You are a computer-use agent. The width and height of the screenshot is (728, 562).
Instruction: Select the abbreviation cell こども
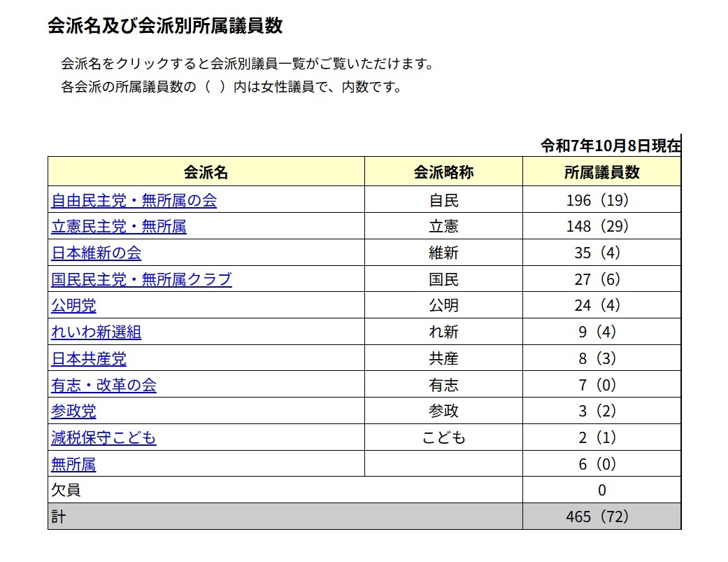pyautogui.click(x=444, y=437)
